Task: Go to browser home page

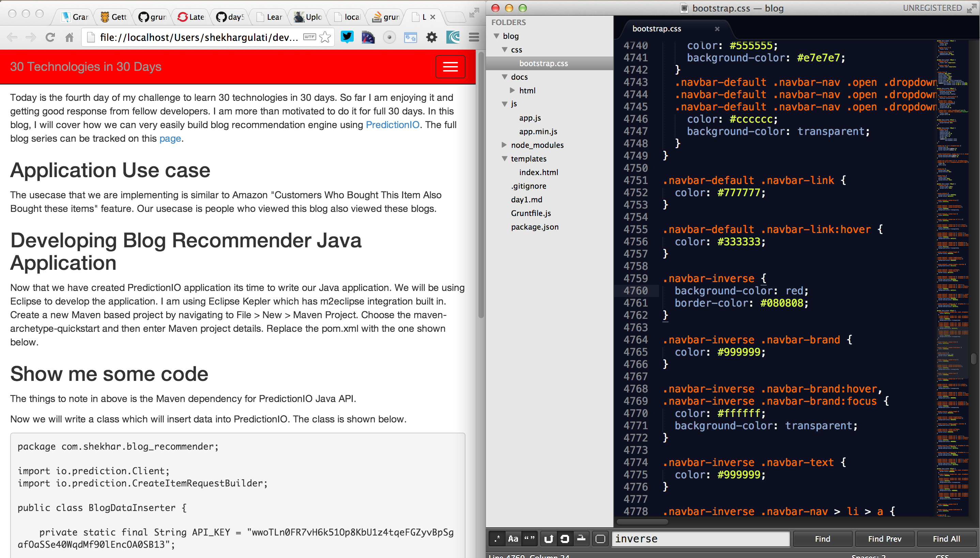Action: [70, 37]
